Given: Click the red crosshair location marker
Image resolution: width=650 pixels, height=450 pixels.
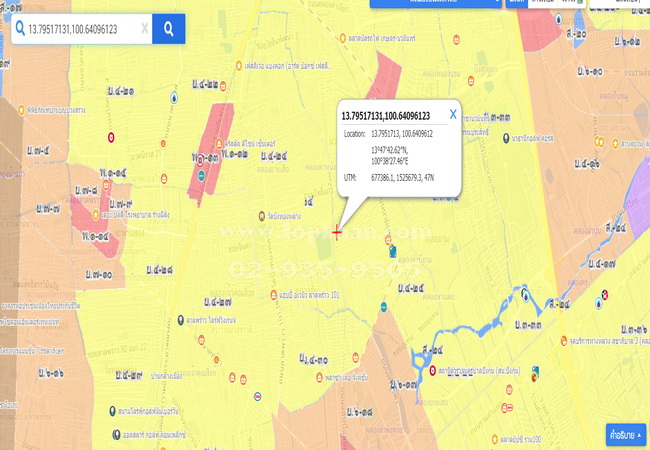Looking at the screenshot, I should click(x=337, y=233).
